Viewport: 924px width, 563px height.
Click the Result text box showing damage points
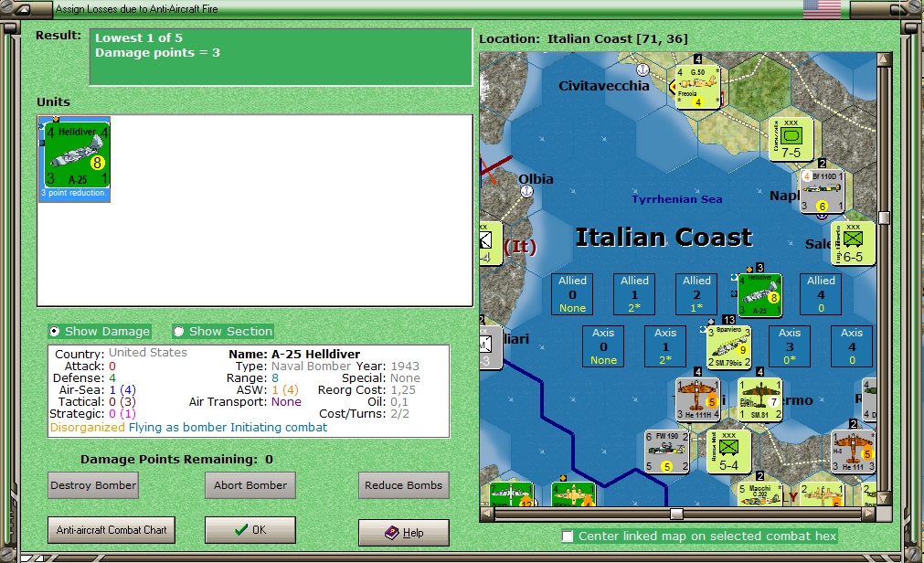pos(281,58)
